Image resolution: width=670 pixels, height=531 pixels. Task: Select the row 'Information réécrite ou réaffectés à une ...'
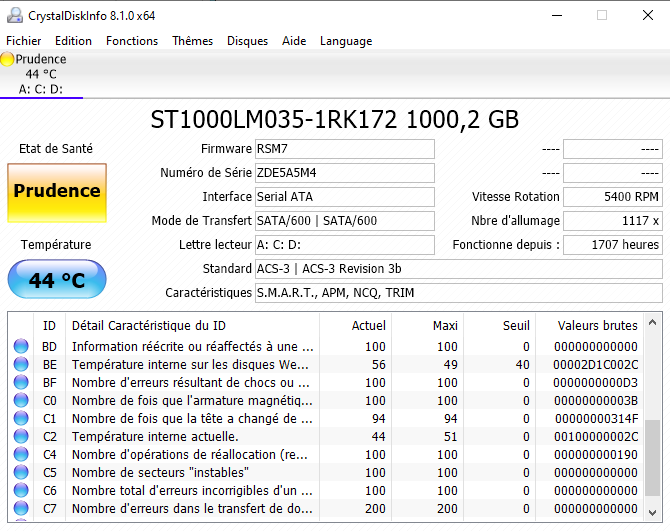pyautogui.click(x=326, y=346)
